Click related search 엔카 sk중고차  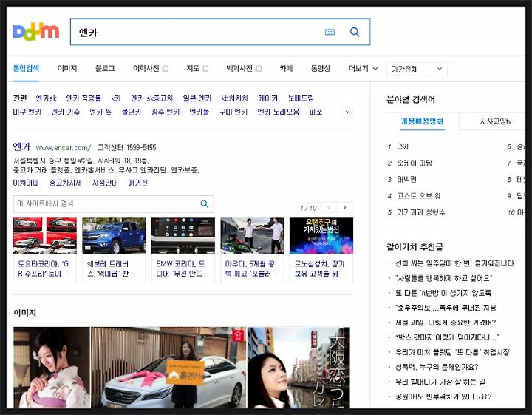coord(152,98)
